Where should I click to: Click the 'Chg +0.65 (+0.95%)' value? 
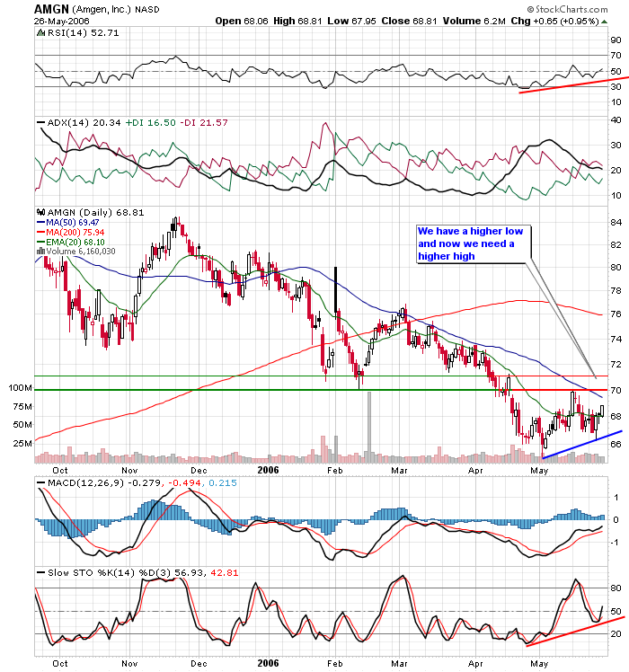click(554, 21)
